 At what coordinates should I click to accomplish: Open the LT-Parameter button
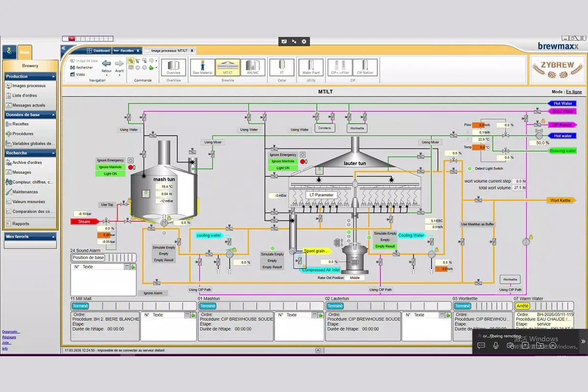click(321, 195)
